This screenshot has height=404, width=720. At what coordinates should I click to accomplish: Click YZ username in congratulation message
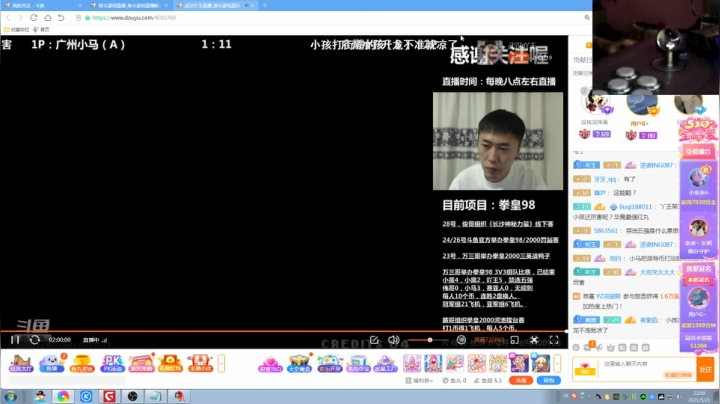608,296
